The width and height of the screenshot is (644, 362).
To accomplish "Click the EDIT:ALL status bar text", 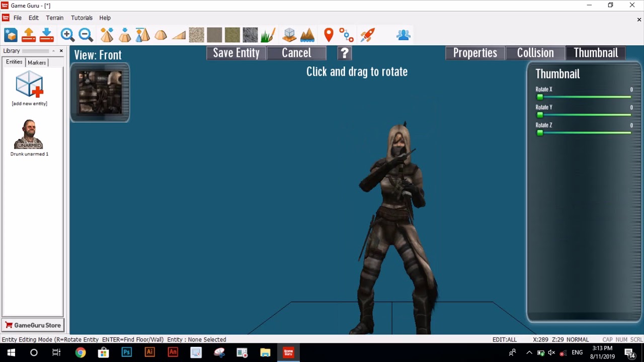I will (x=505, y=339).
